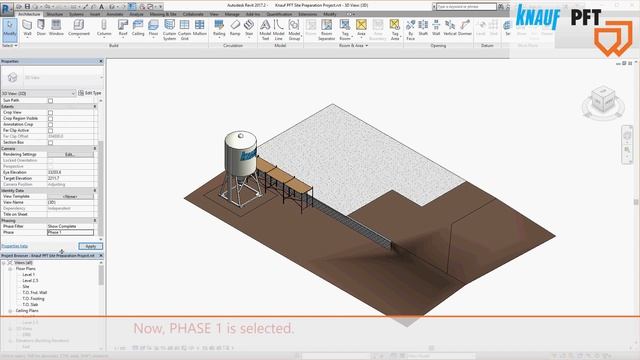Open the Properties help link

[x=15, y=246]
